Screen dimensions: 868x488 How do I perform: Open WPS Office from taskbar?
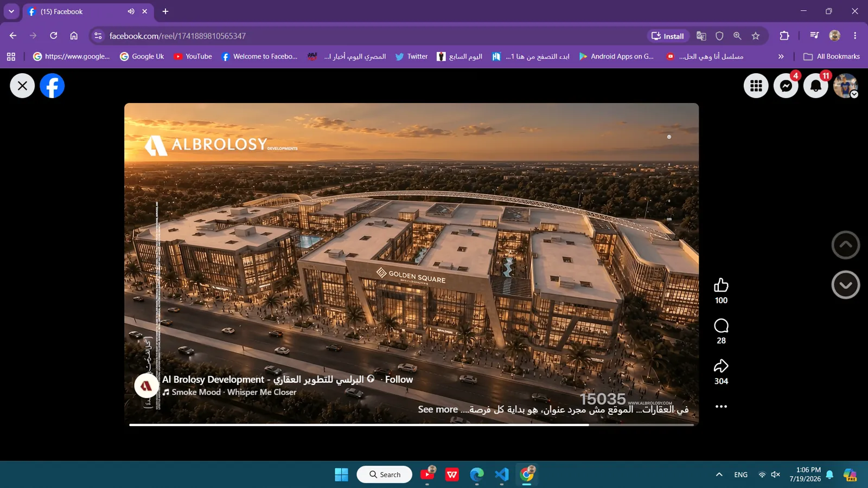point(452,474)
